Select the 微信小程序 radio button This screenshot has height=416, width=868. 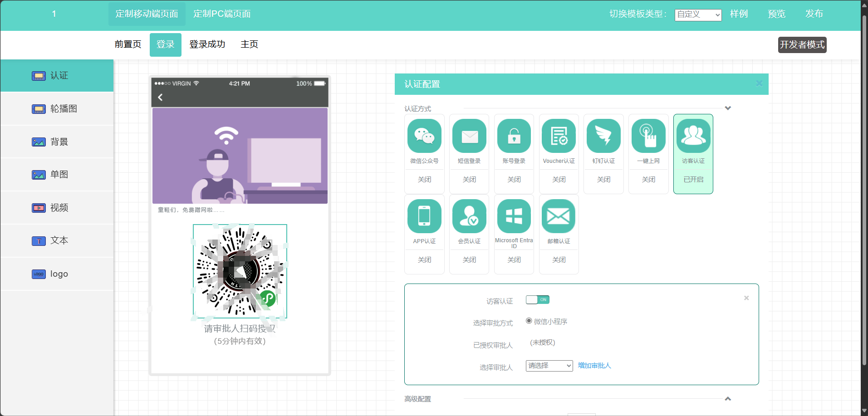(529, 321)
